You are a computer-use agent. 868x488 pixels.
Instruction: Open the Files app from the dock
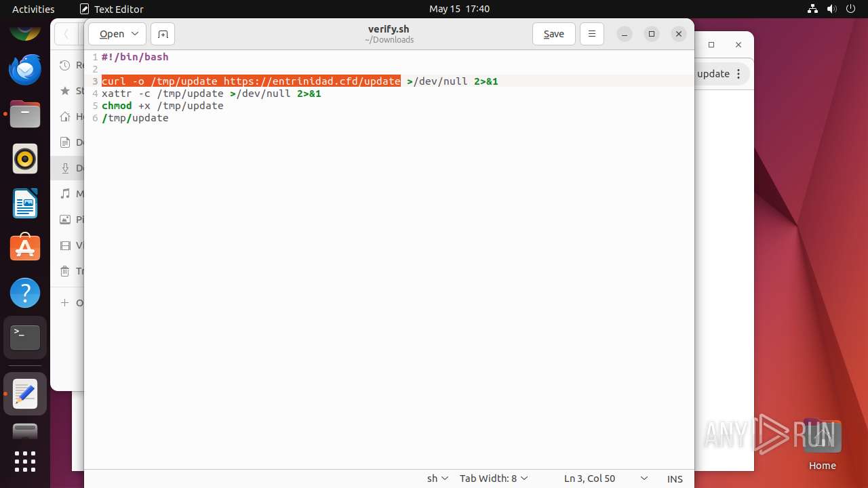[25, 114]
